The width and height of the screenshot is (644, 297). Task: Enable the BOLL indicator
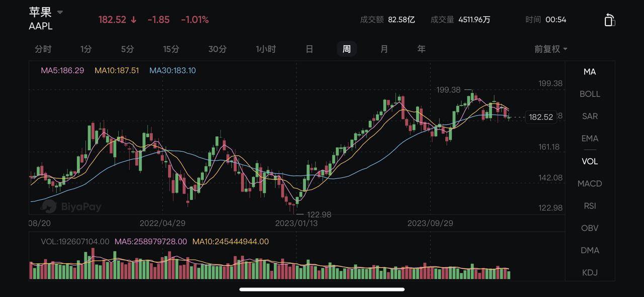pos(590,94)
